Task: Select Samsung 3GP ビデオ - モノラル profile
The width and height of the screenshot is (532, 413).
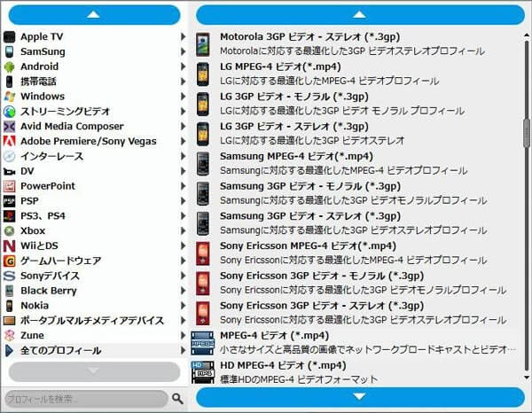Action: 356,193
